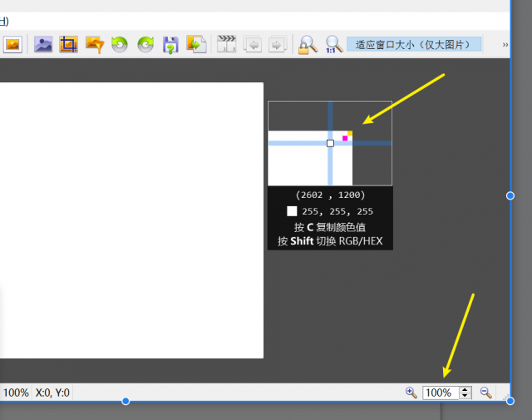
Task: Click the Save As floppy disk icon
Action: click(x=170, y=45)
